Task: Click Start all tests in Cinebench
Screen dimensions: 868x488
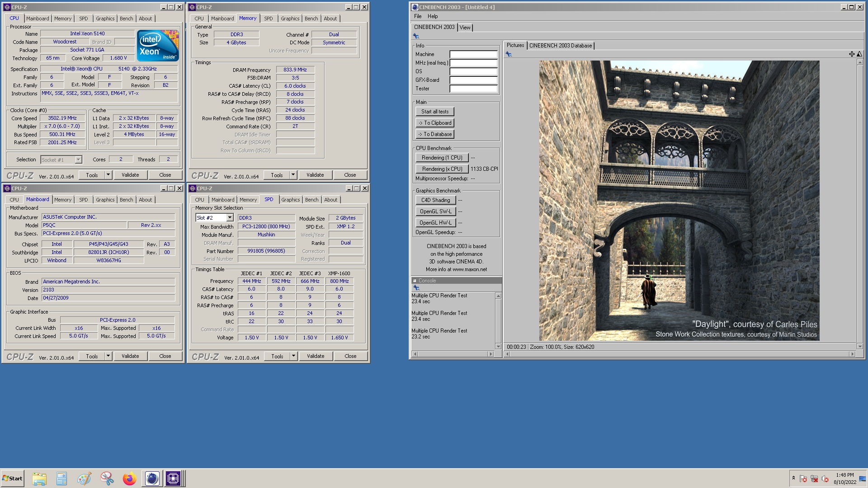Action: point(435,112)
